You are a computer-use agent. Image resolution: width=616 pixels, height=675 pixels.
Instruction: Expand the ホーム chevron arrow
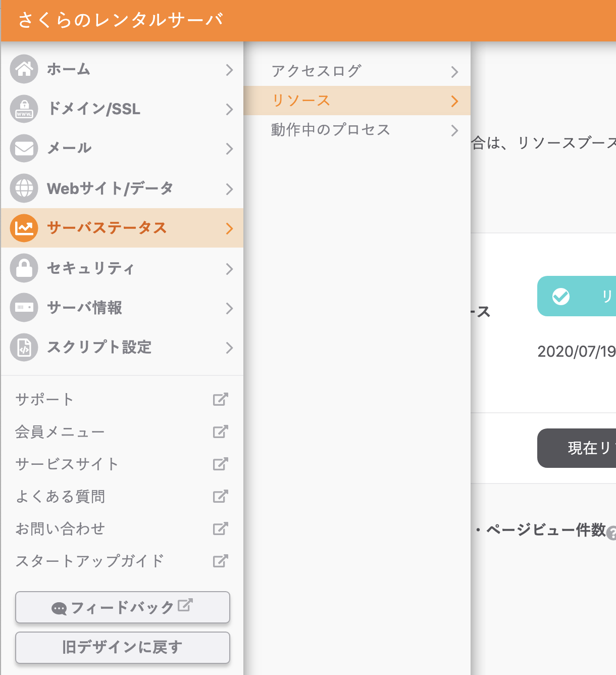pyautogui.click(x=229, y=70)
